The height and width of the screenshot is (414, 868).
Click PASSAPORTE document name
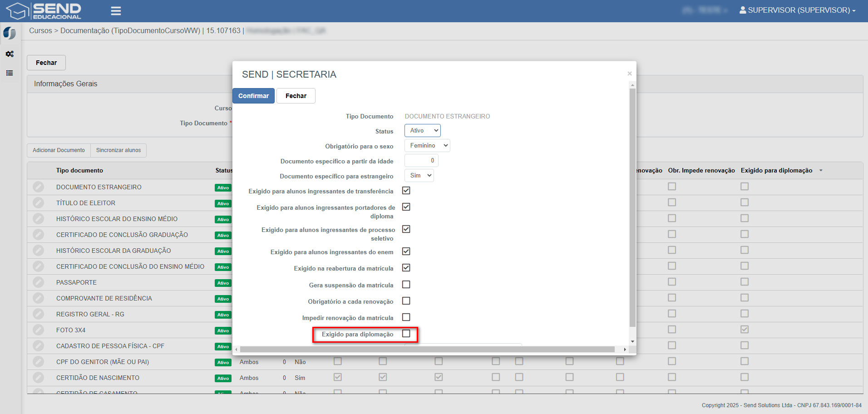pos(76,282)
